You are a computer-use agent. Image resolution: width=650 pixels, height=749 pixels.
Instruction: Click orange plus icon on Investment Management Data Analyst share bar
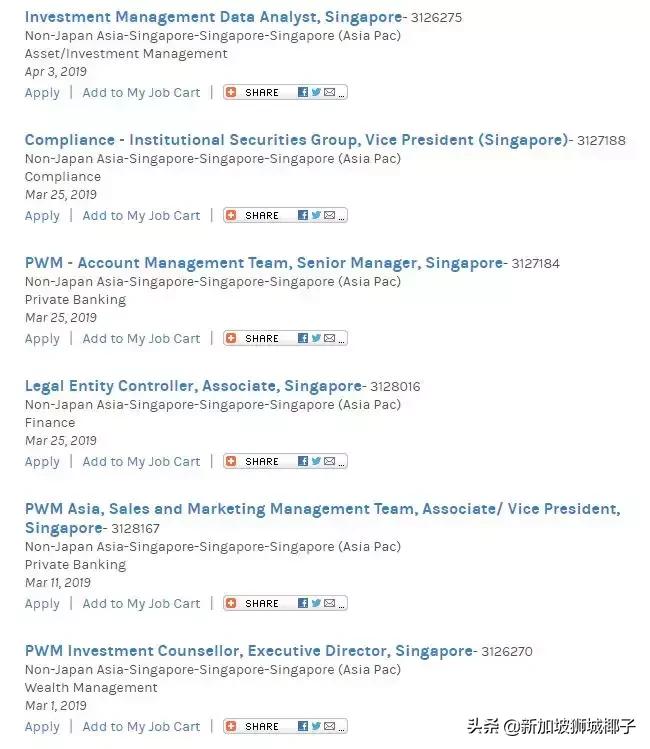tap(231, 92)
